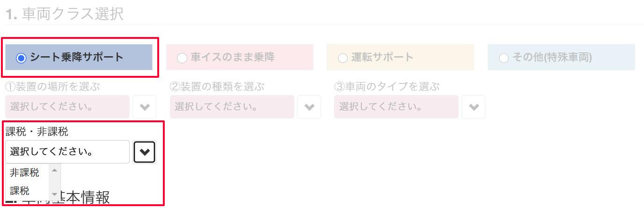Click the ③車両のタイプを選ぶ label text
Image resolution: width=644 pixels, height=208 pixels.
(387, 87)
